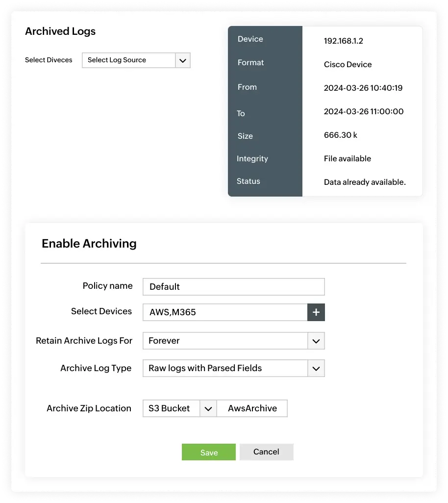The height and width of the screenshot is (503, 448).
Task: Click the plus icon beside Select Devices
Action: pyautogui.click(x=316, y=312)
